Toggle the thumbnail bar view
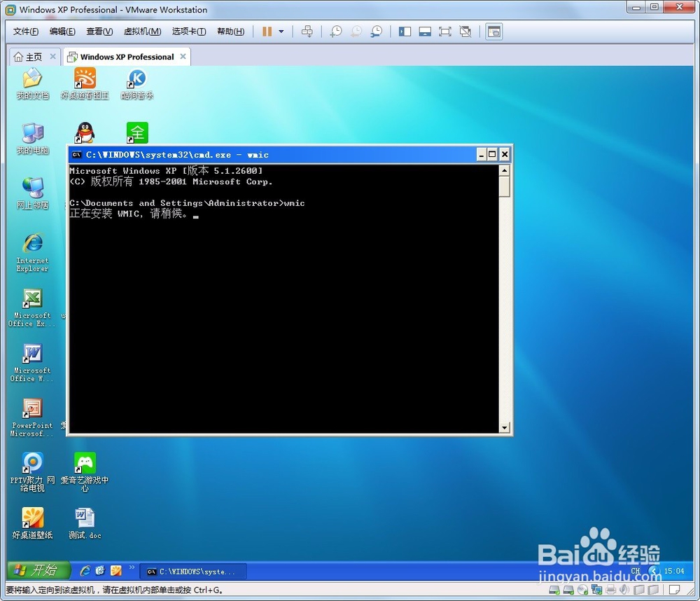This screenshot has height=601, width=700. click(425, 32)
